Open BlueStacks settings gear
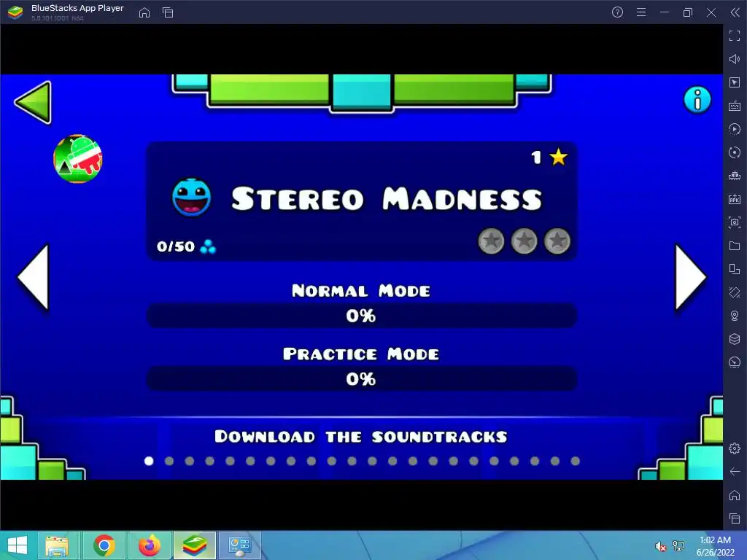Screen dimensions: 747x560 pyautogui.click(x=735, y=448)
